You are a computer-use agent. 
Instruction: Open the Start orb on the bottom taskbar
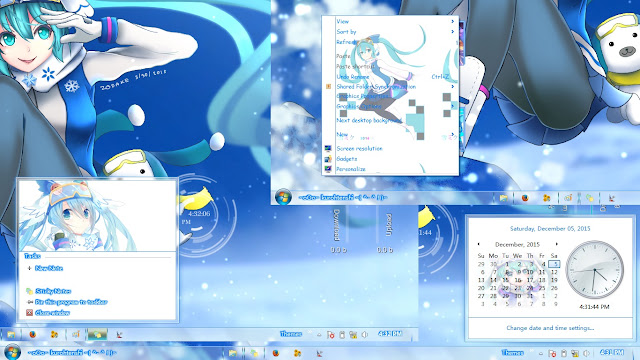click(12, 352)
